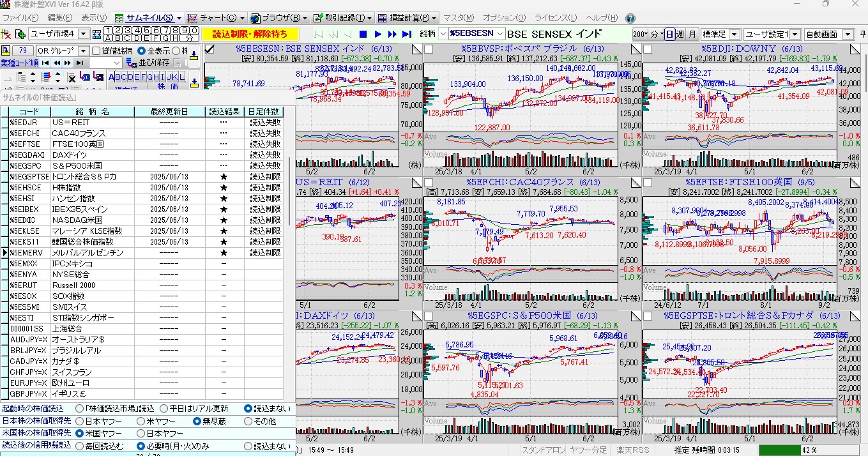The width and height of the screenshot is (868, 456).
Task: Check the ボベスパ ブラジル chart checkbox
Action: [x=429, y=49]
